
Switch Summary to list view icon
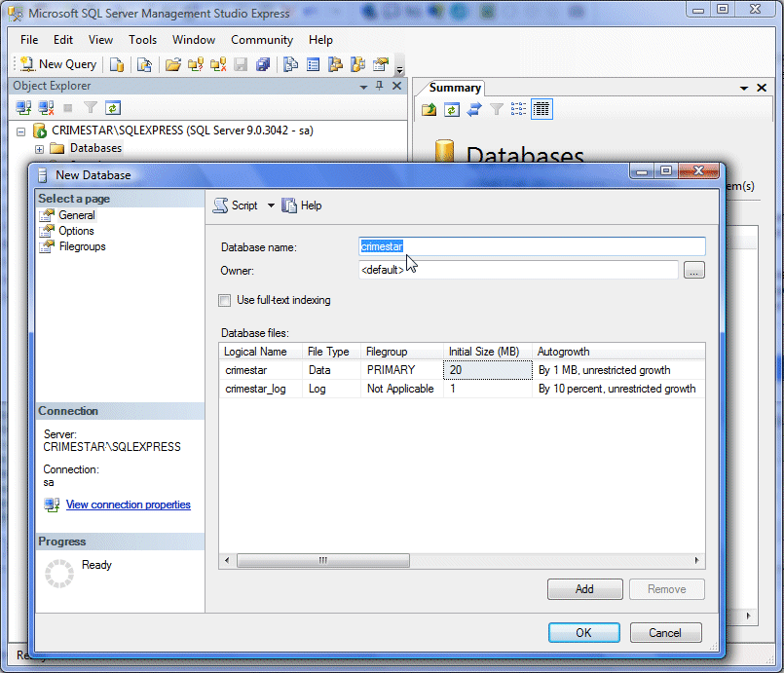(x=519, y=109)
